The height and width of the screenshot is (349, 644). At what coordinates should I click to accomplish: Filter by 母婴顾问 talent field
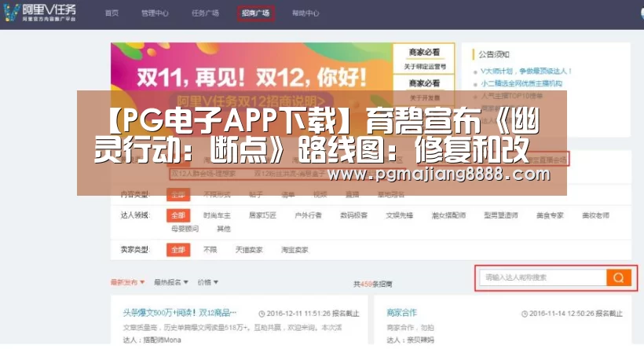pyautogui.click(x=185, y=229)
